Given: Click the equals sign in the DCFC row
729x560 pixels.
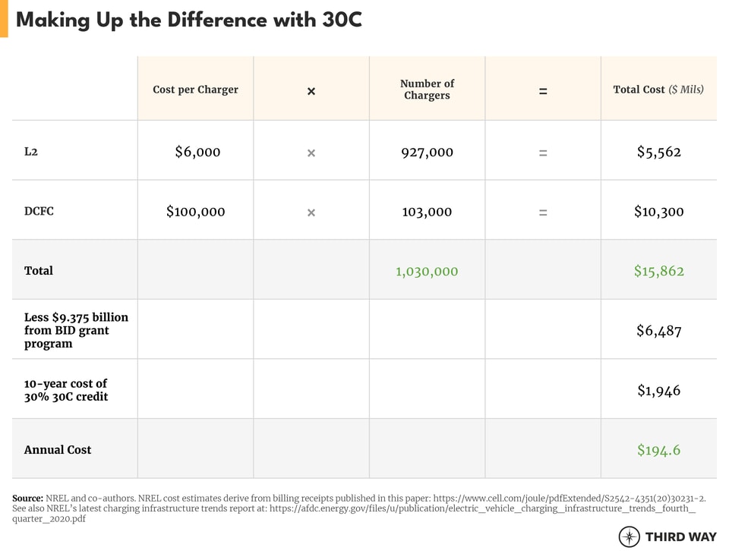Looking at the screenshot, I should click(x=543, y=213).
